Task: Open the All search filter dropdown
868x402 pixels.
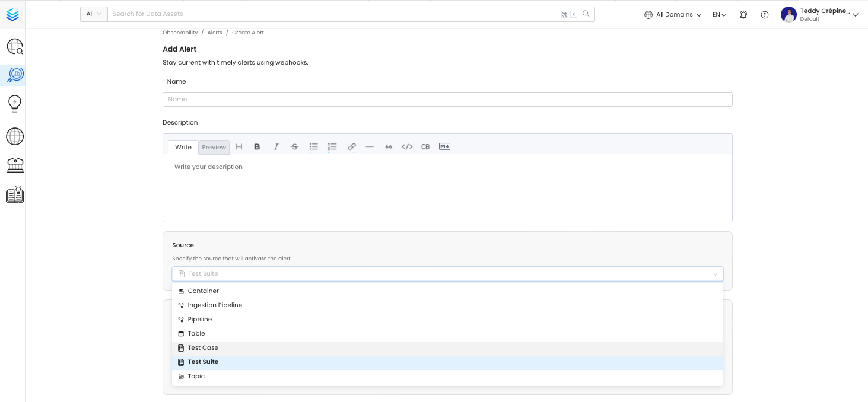Action: click(94, 14)
